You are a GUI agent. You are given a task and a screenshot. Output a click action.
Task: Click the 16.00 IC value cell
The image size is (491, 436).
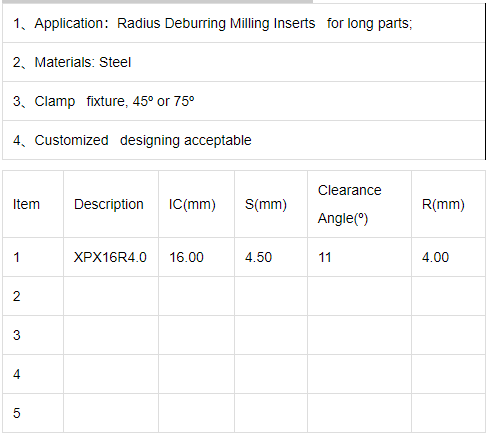click(x=197, y=257)
